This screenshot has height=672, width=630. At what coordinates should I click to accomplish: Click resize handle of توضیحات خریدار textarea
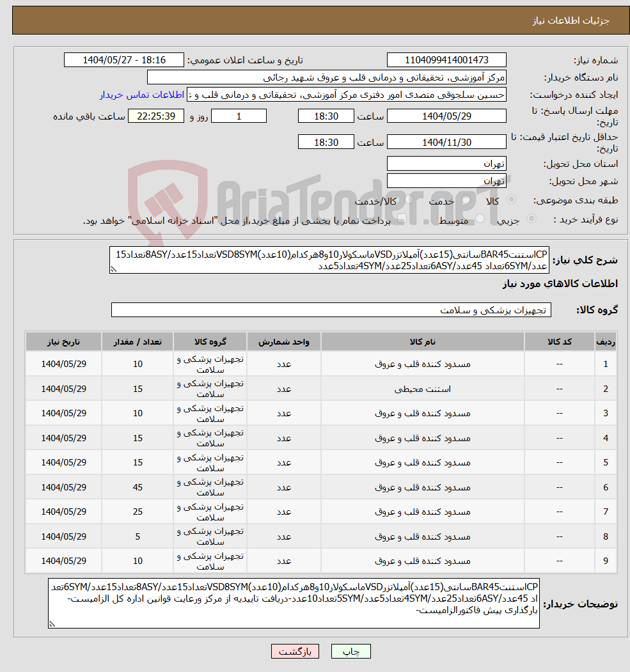click(x=52, y=625)
